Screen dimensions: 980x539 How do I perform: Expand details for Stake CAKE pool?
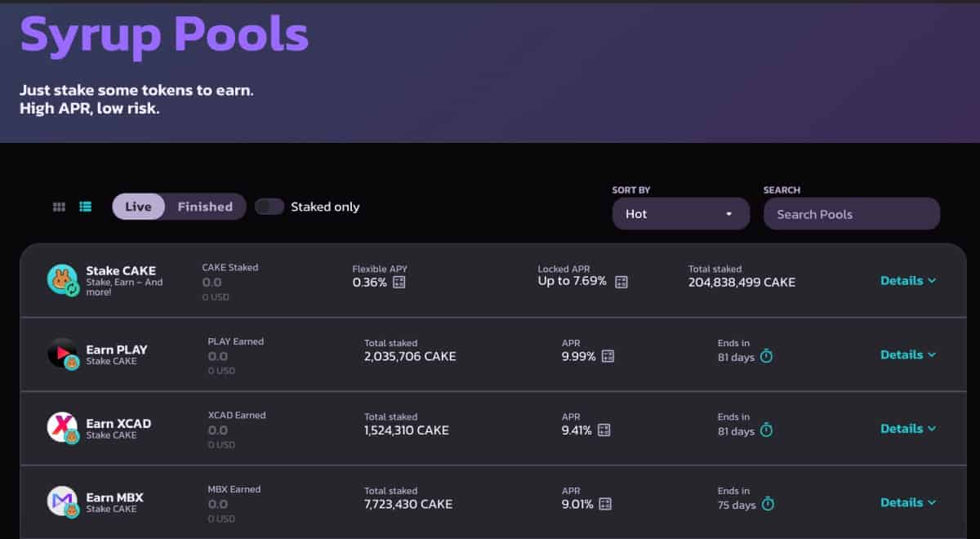908,280
